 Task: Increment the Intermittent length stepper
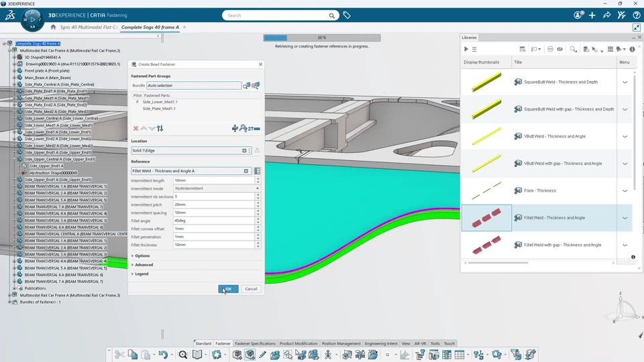click(x=258, y=178)
